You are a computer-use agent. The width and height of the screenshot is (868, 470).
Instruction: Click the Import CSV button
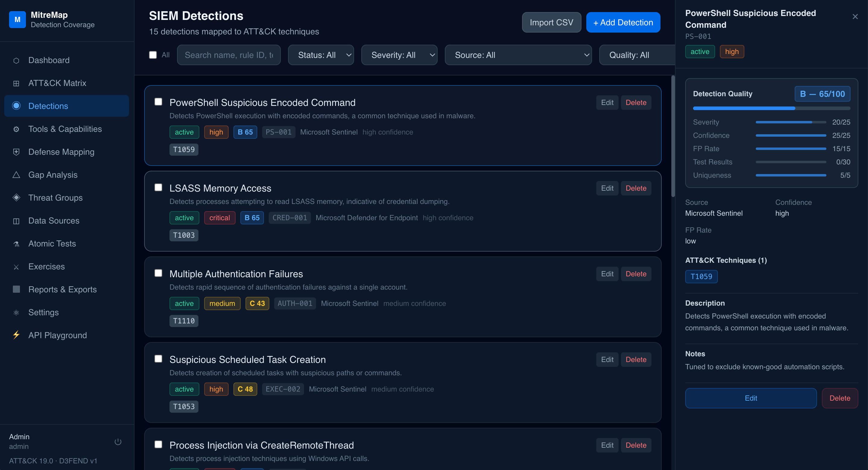[x=551, y=22]
